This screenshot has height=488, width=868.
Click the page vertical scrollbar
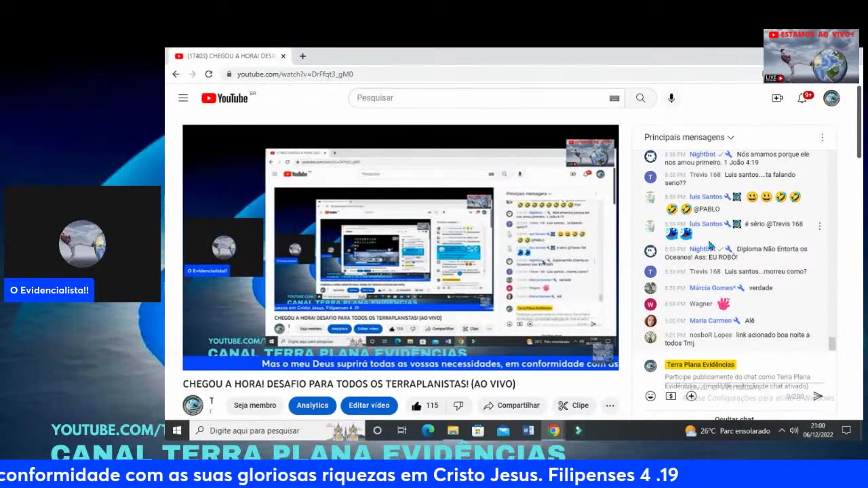859,122
